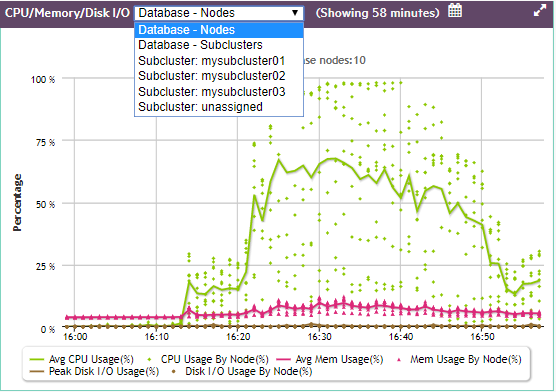Click the green Avg CPU line swatch in legend
The width and height of the screenshot is (556, 392).
pos(37,360)
